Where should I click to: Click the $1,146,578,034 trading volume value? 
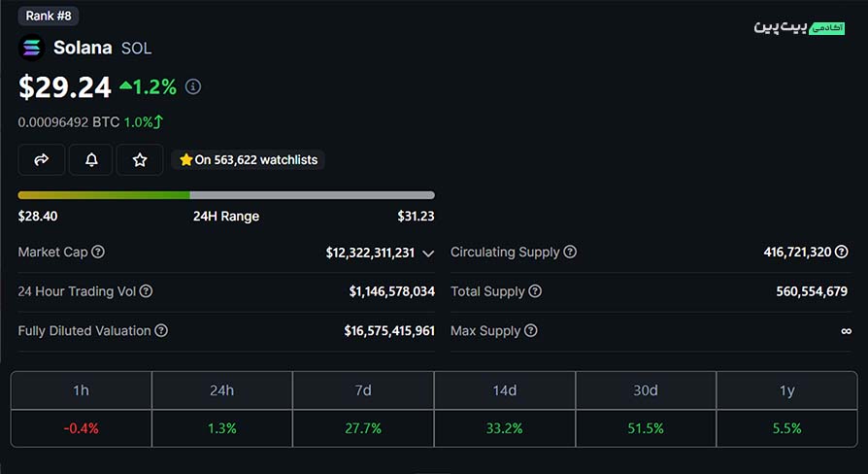[x=392, y=291]
